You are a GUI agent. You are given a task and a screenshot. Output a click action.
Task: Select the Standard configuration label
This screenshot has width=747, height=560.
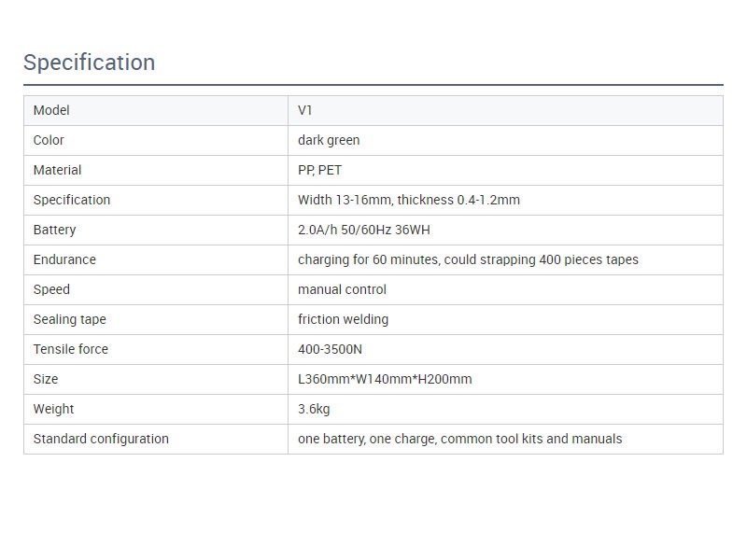pos(101,439)
